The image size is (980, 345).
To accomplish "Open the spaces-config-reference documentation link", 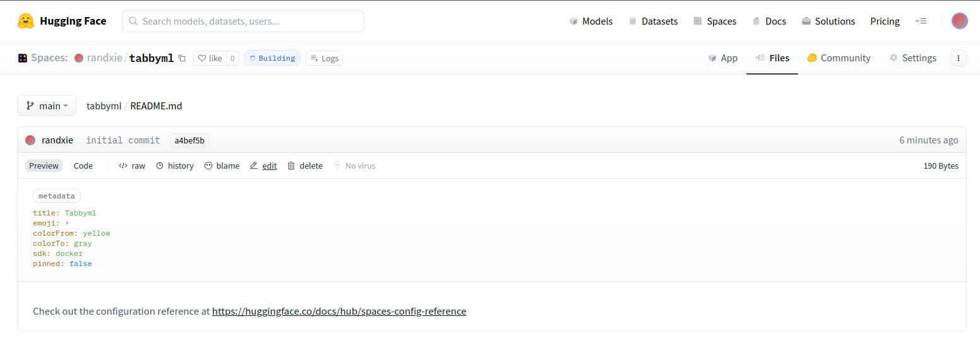I will click(339, 312).
